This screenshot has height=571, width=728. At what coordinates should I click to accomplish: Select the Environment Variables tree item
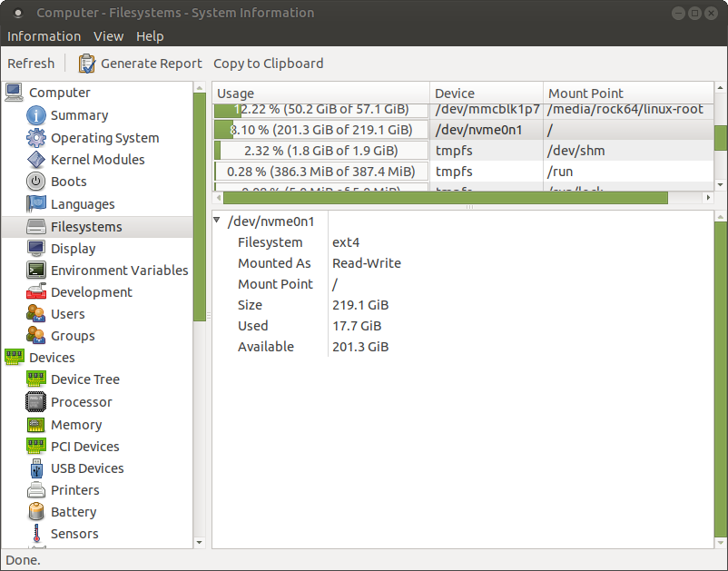pos(119,271)
